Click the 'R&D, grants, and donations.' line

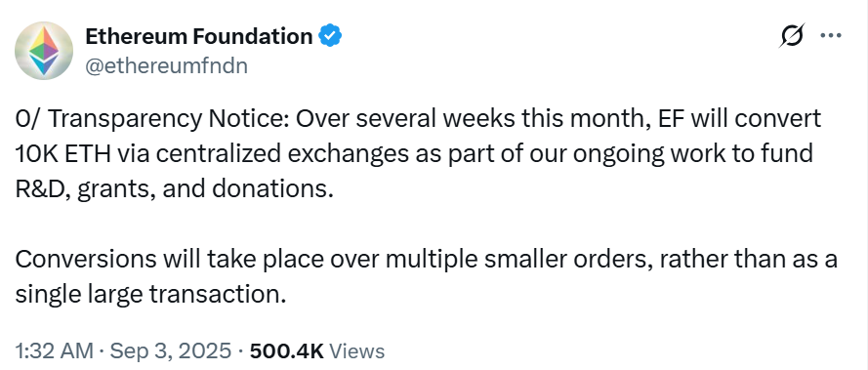[x=175, y=189]
